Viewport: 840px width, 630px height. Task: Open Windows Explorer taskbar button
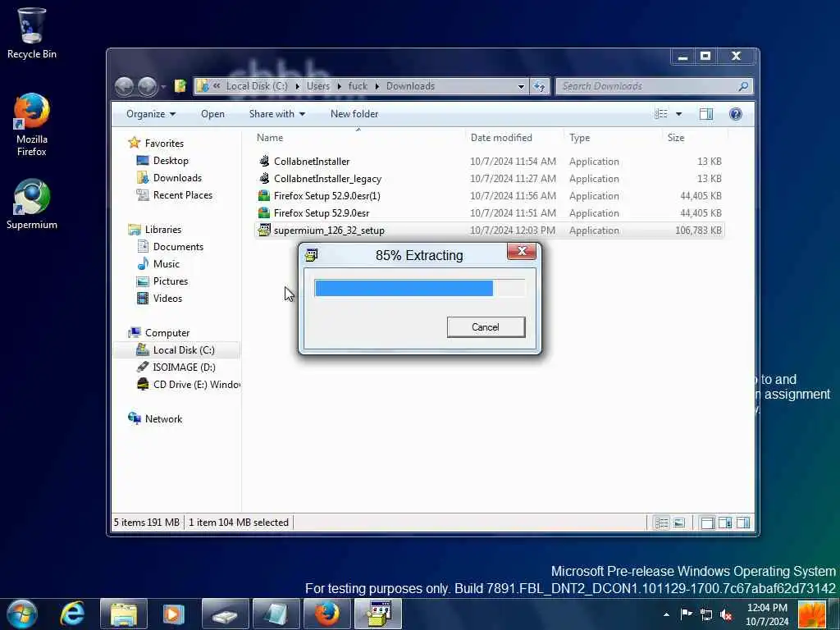click(123, 614)
